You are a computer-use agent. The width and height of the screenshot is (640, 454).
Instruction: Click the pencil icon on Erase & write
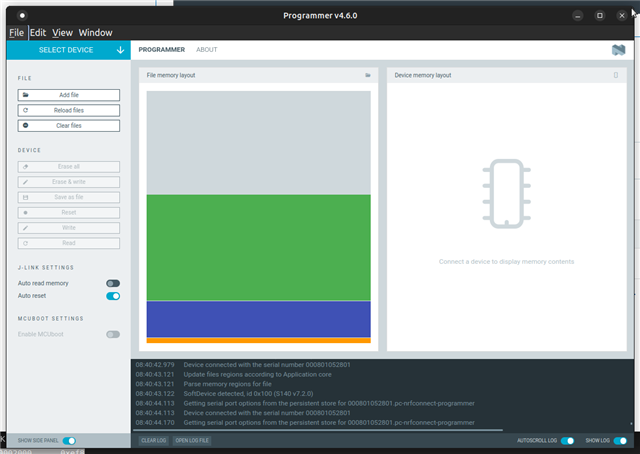[26, 182]
